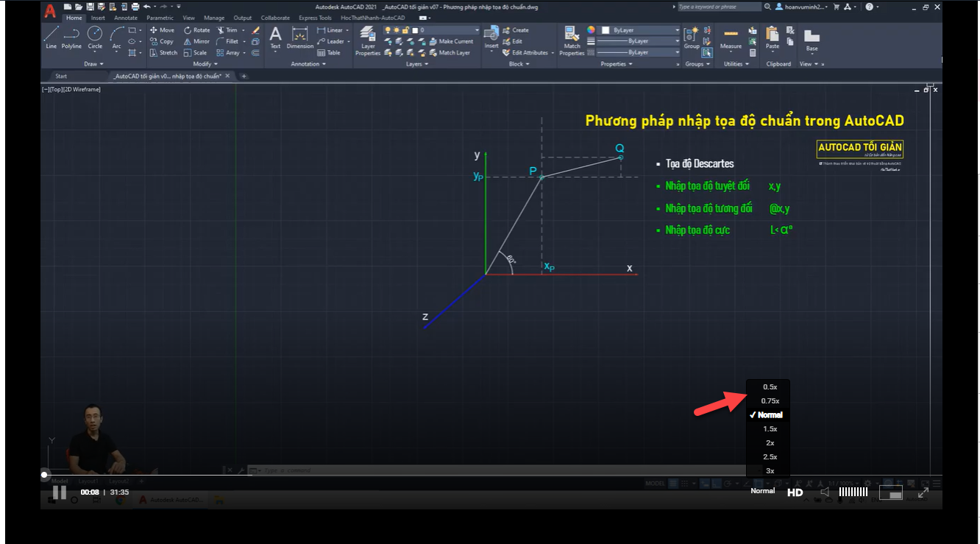Viewport: 980px width, 544px height.
Task: Click the Move command
Action: click(162, 30)
